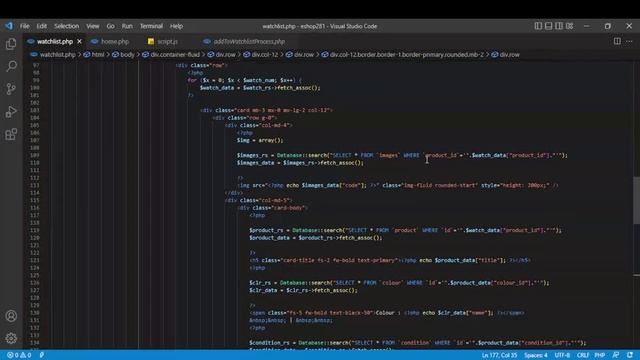Screen dimensions: 640x360
Task: Click errors and warnings status indicator
Action: tap(19, 355)
